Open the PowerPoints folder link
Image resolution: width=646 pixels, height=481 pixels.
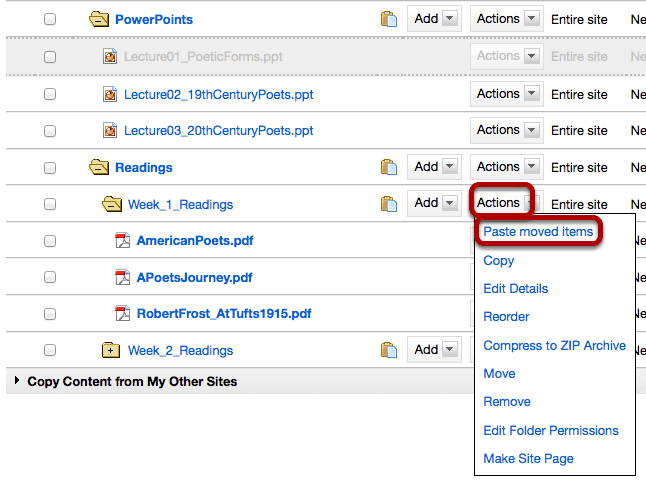point(154,19)
